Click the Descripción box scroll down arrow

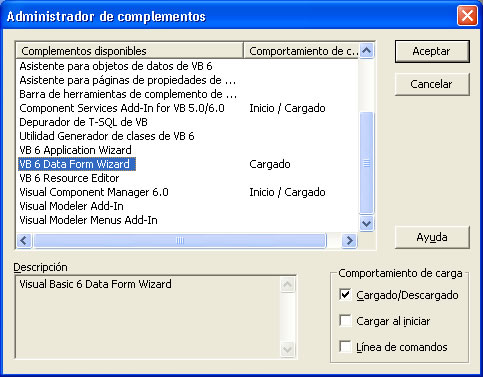point(287,349)
